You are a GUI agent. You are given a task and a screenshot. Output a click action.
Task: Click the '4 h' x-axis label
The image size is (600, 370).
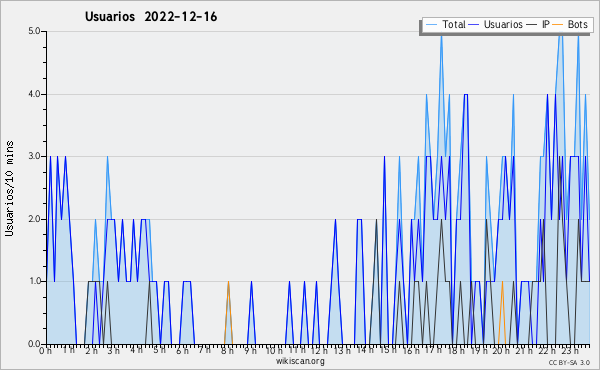coord(137,351)
